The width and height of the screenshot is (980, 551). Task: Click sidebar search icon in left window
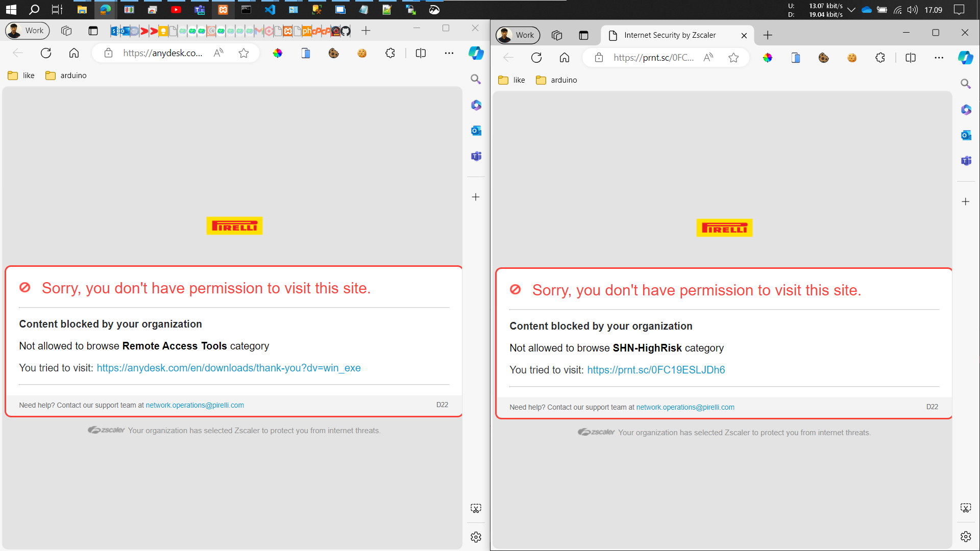coord(476,79)
